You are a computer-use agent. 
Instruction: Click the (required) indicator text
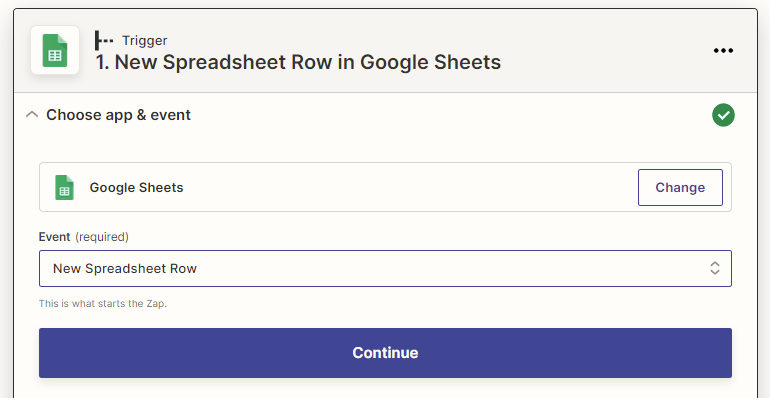coord(102,237)
